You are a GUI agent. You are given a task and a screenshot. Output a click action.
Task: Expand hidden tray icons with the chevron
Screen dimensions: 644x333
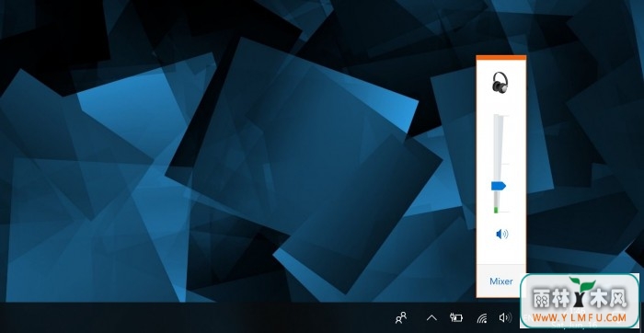[431, 317]
